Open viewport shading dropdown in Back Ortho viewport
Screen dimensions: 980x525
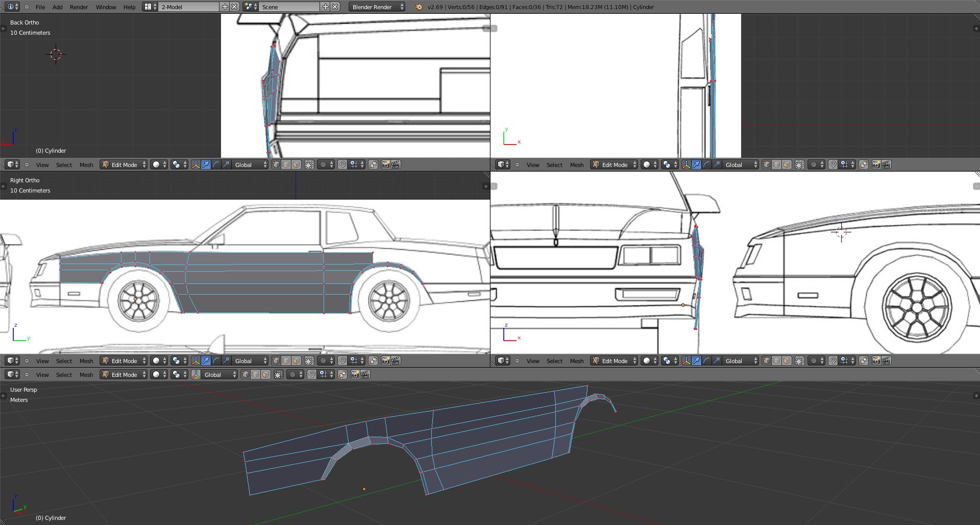pyautogui.click(x=159, y=164)
